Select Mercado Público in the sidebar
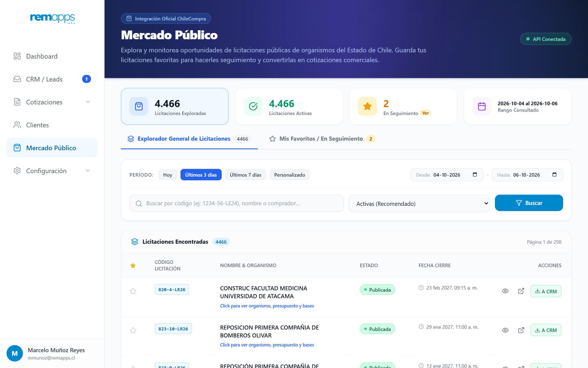This screenshot has height=368, width=588. pos(52,148)
